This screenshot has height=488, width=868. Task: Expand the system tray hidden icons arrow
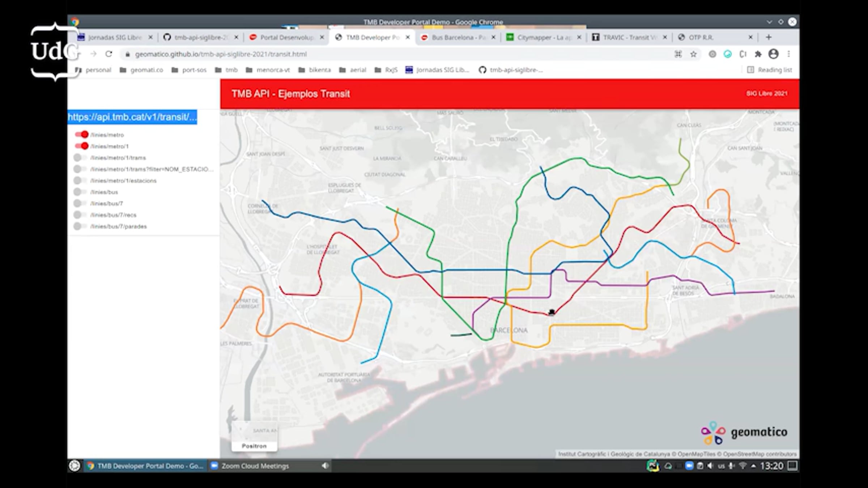pyautogui.click(x=753, y=466)
